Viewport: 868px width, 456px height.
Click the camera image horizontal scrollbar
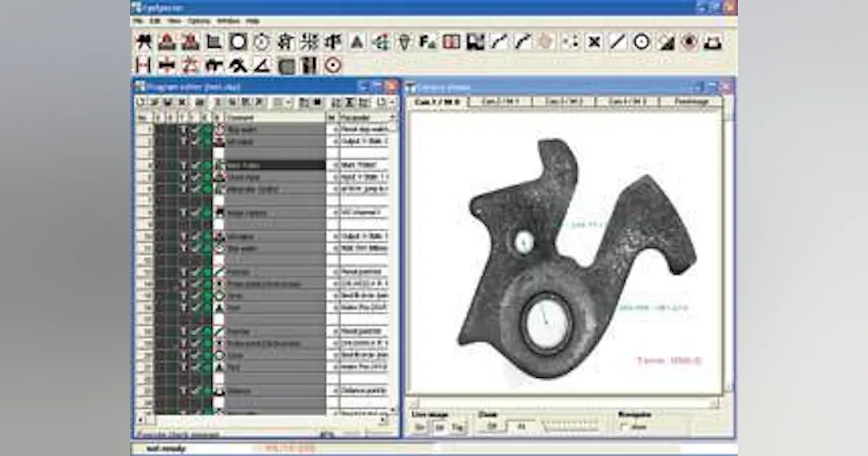click(x=564, y=403)
